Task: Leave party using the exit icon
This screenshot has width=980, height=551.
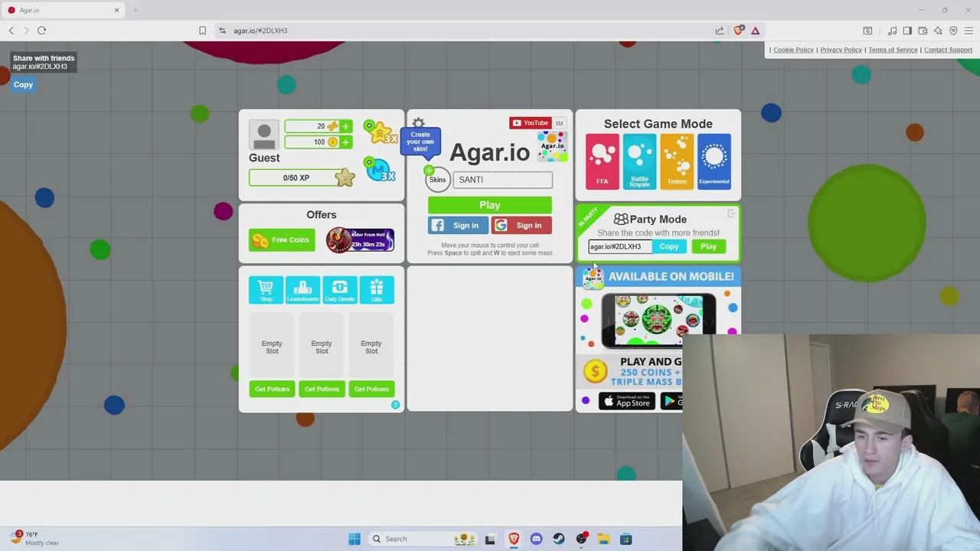Action: pyautogui.click(x=731, y=214)
